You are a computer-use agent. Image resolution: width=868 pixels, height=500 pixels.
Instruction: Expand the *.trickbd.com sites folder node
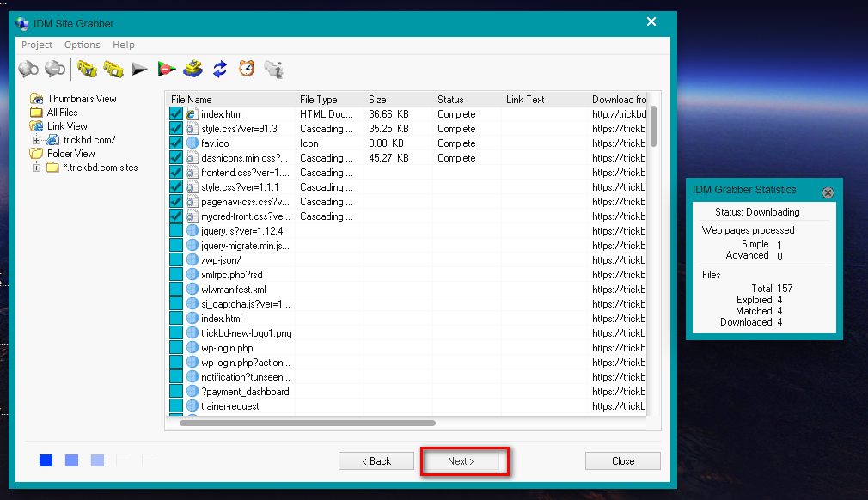pyautogui.click(x=36, y=168)
